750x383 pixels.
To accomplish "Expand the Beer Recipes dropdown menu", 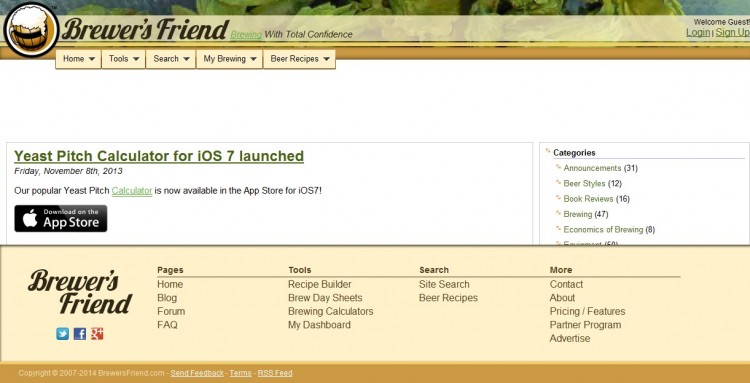I will [299, 59].
